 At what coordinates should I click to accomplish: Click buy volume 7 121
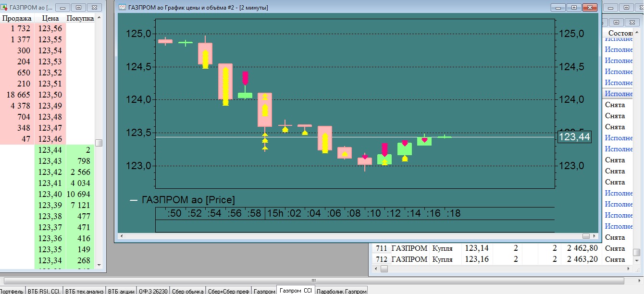80,205
